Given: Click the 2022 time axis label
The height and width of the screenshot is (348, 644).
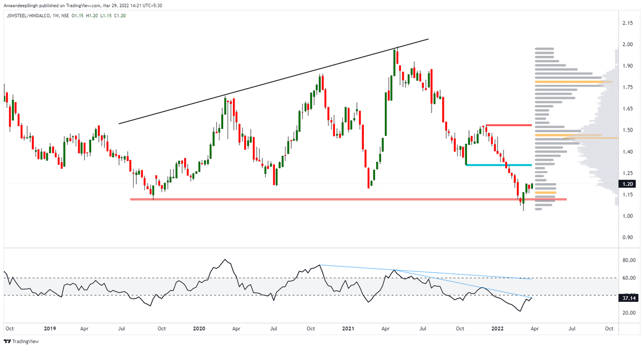Looking at the screenshot, I should [x=497, y=328].
